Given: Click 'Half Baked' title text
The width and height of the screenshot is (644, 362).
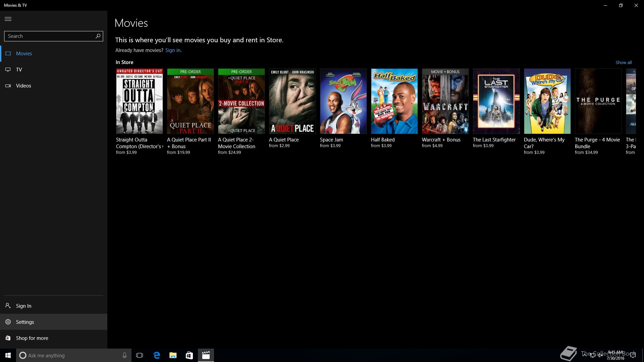Looking at the screenshot, I should (383, 140).
